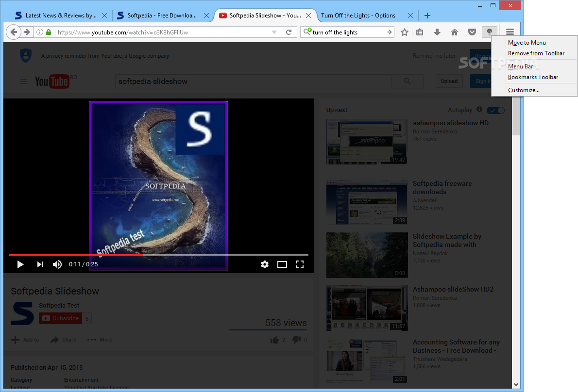
Task: Click the page vertical scrollbar thumb
Action: click(516, 117)
